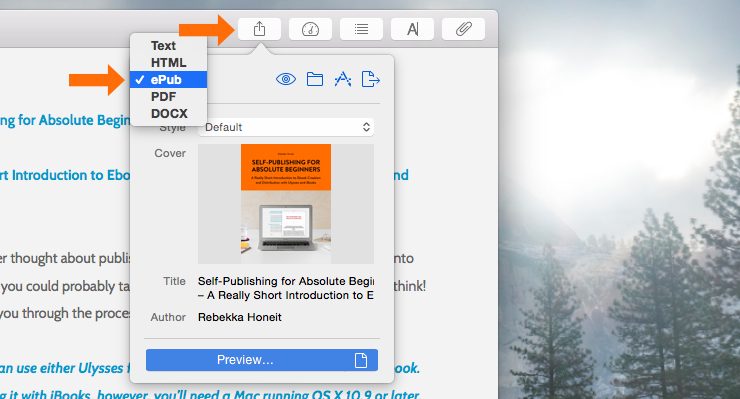
Task: Choose Text export format
Action: (168, 46)
